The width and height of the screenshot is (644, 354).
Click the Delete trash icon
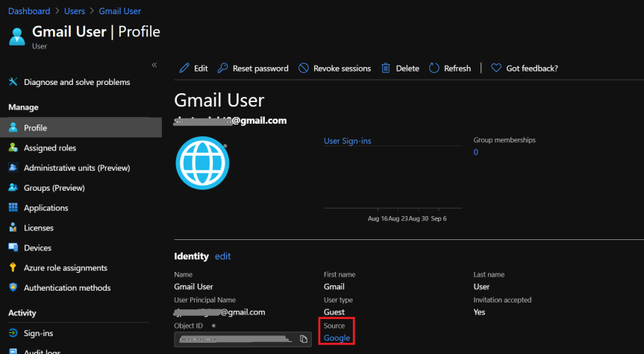click(386, 69)
